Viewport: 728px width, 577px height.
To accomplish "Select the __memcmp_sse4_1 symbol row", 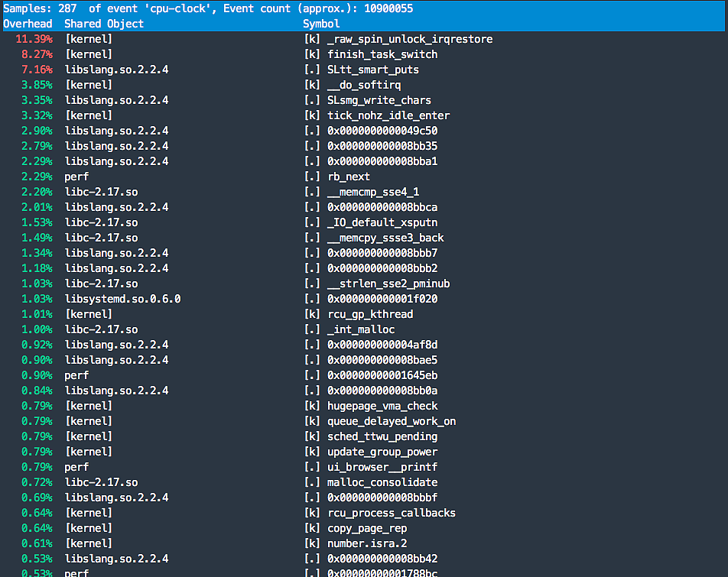I will (x=373, y=192).
